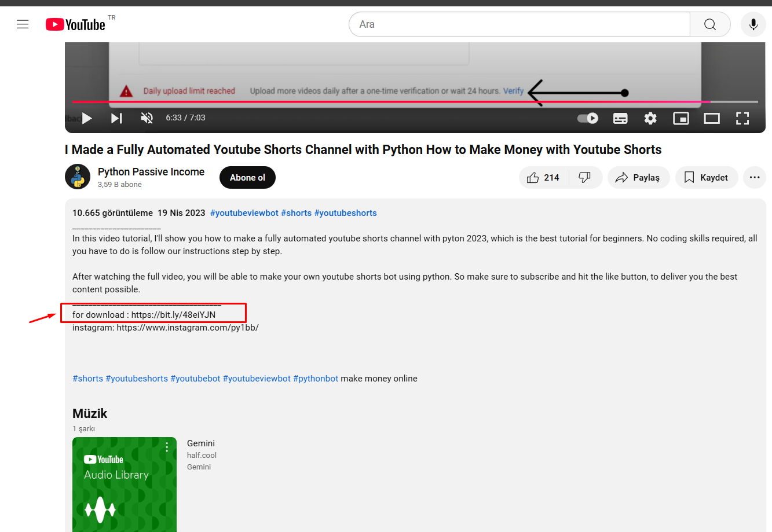The height and width of the screenshot is (532, 772).
Task: Click the Müzik section heading
Action: 90,413
